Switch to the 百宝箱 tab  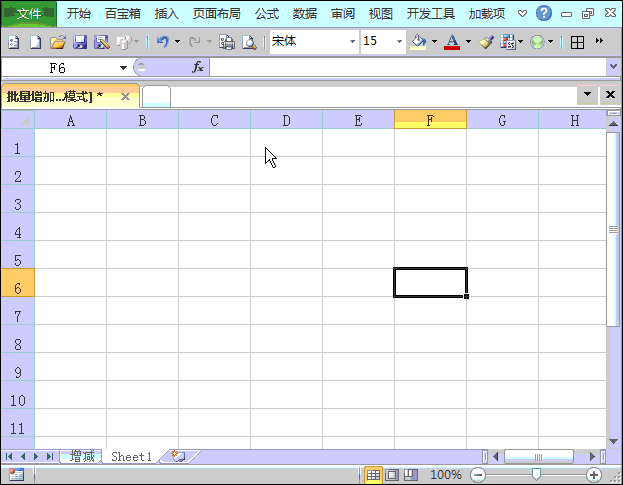point(123,14)
